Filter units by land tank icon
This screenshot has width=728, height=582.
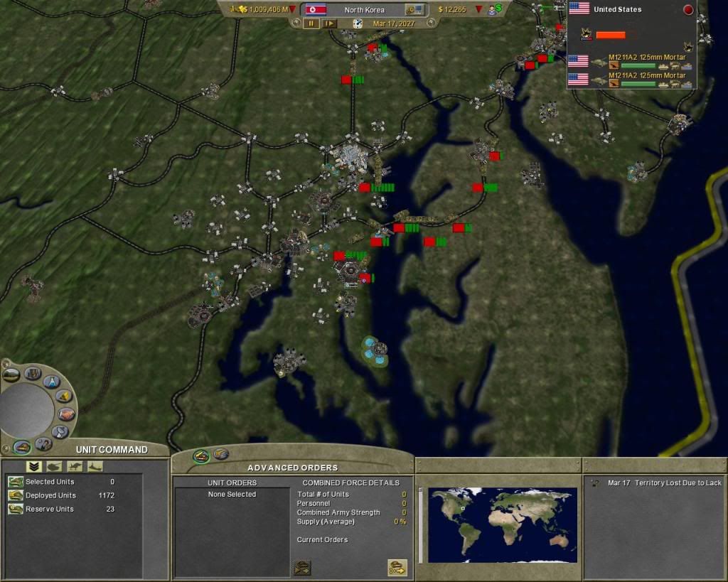coord(54,466)
